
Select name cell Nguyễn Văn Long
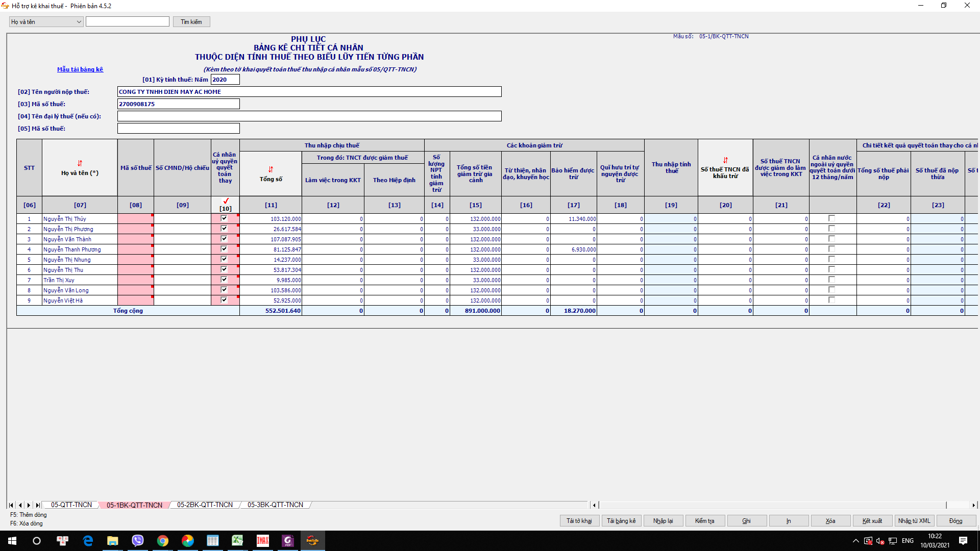click(80, 290)
